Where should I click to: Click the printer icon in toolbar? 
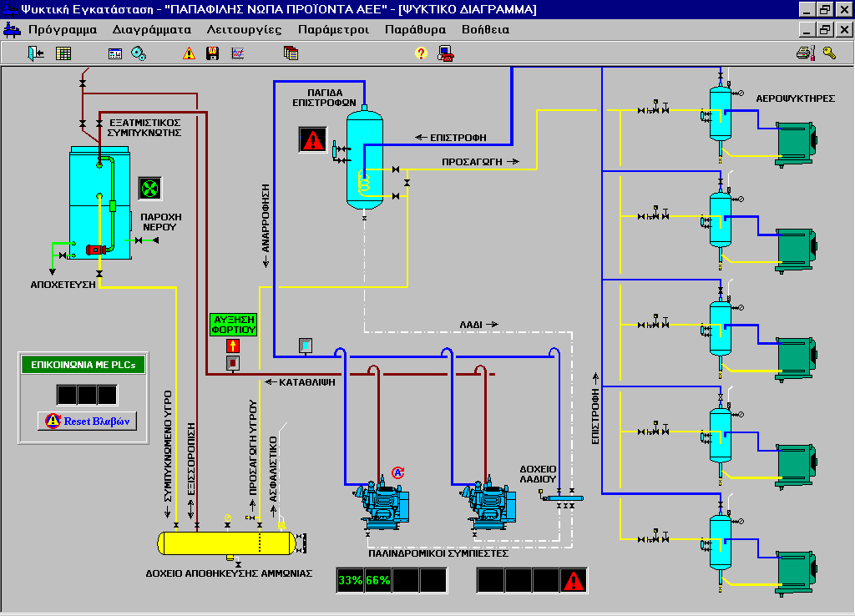804,53
